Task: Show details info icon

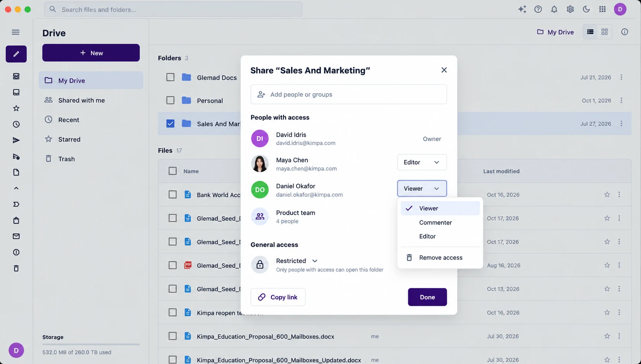Action: click(624, 32)
